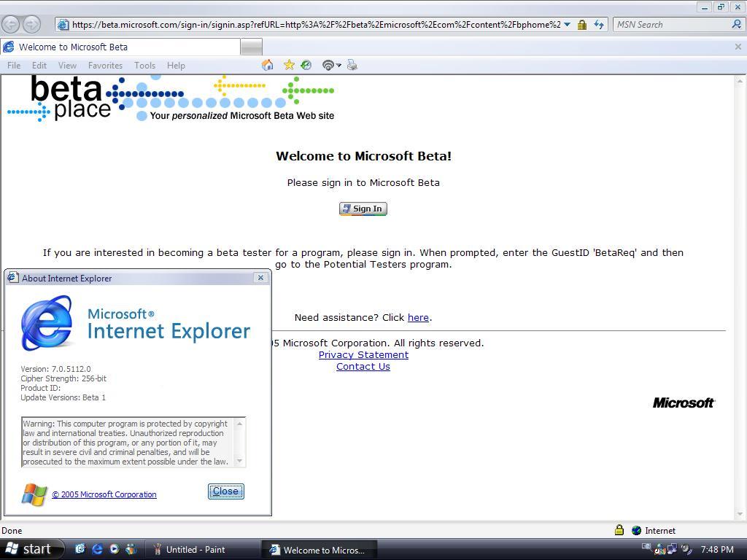The width and height of the screenshot is (747, 560).
Task: Click the Sign In button
Action: click(363, 209)
